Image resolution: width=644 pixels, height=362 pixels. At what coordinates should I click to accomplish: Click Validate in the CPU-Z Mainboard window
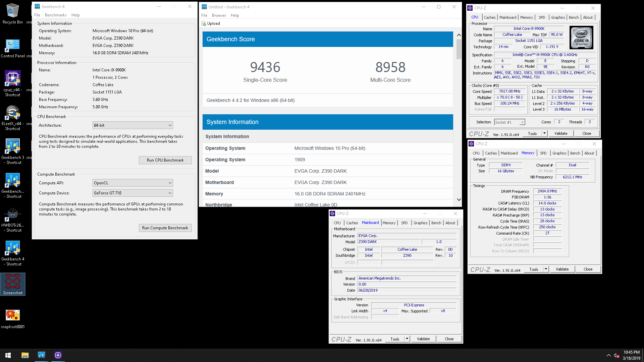click(x=423, y=339)
